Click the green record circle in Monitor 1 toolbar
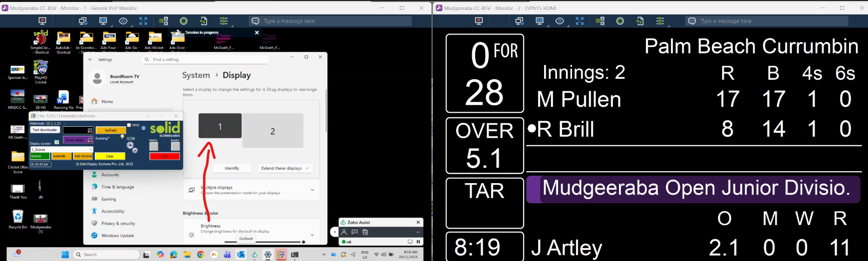 [184, 21]
